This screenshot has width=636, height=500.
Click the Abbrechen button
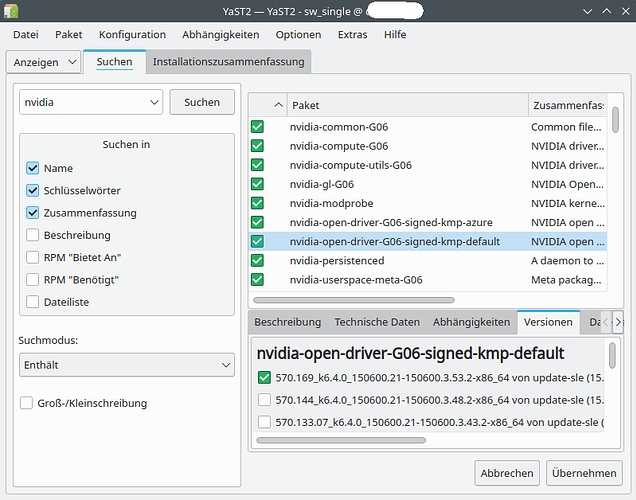(507, 473)
